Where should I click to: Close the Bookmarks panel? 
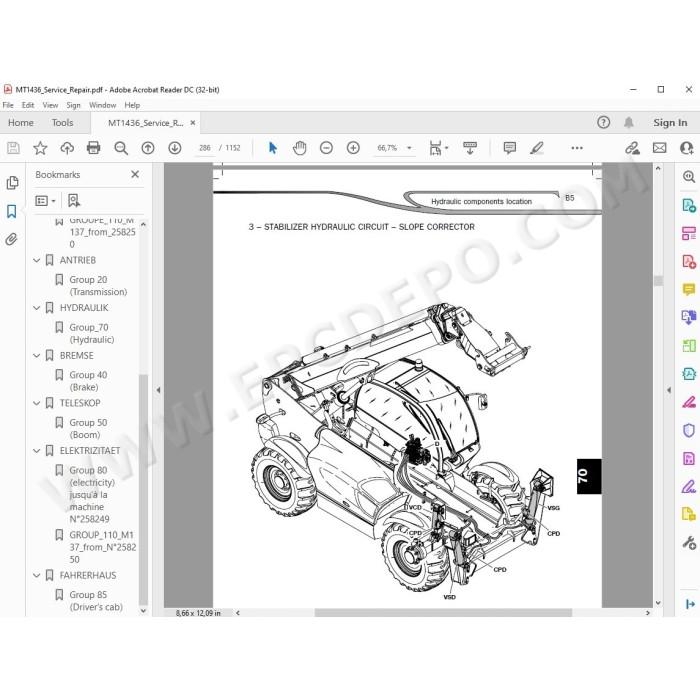[135, 174]
